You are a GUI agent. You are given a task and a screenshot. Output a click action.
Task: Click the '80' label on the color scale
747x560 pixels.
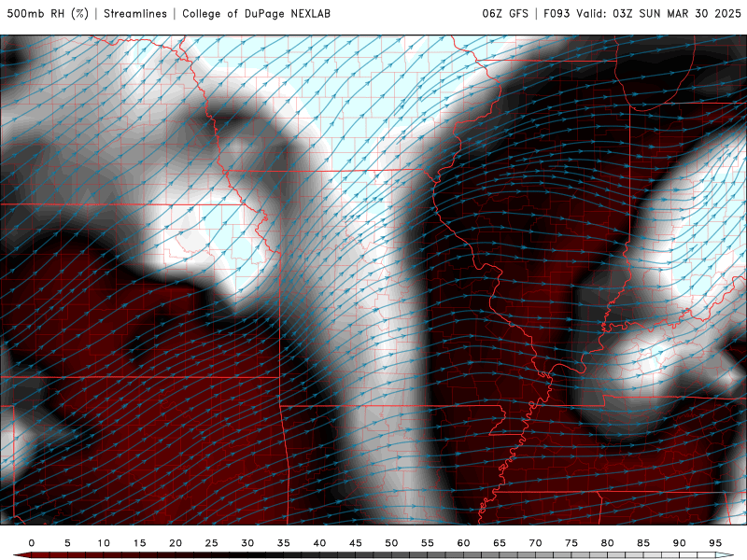click(x=607, y=543)
